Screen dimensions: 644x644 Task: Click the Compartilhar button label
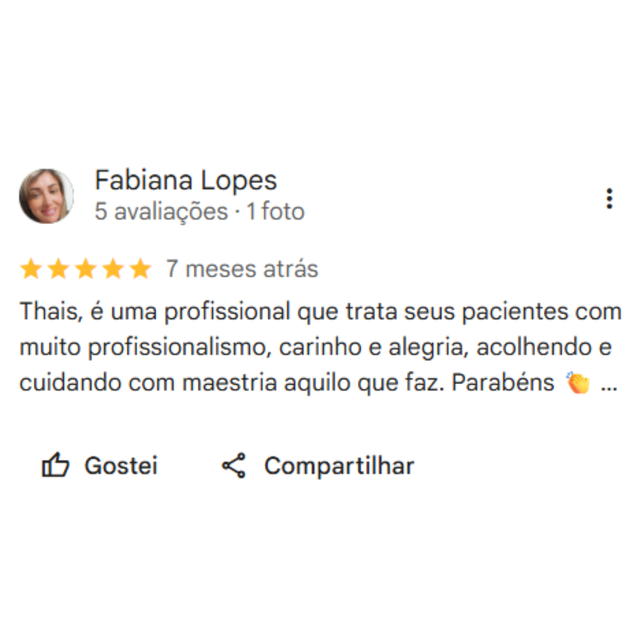pos(339,466)
